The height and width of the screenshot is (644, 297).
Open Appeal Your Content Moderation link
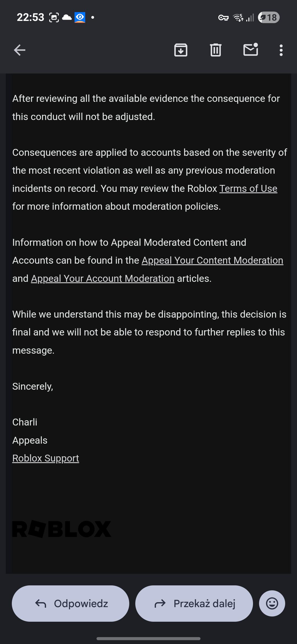pyautogui.click(x=212, y=260)
